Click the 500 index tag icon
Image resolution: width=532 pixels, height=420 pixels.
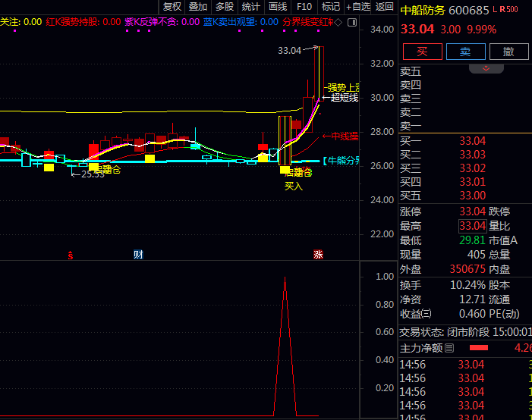pyautogui.click(x=512, y=9)
